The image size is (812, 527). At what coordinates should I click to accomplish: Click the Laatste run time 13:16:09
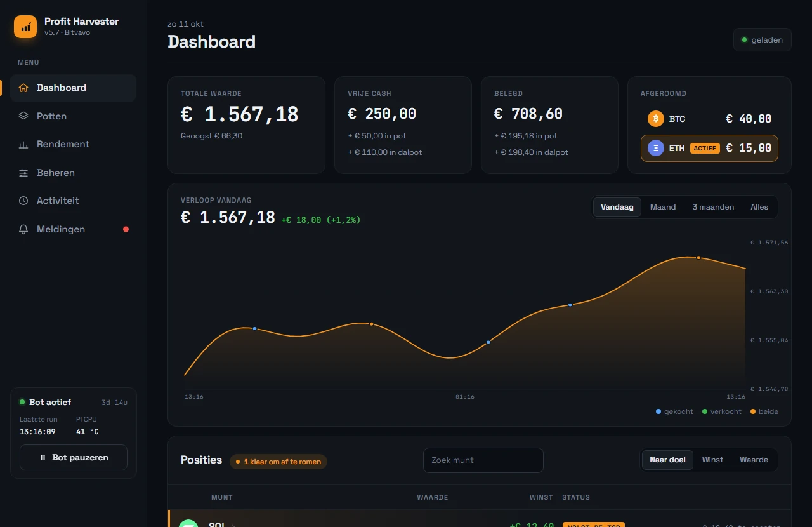click(37, 432)
